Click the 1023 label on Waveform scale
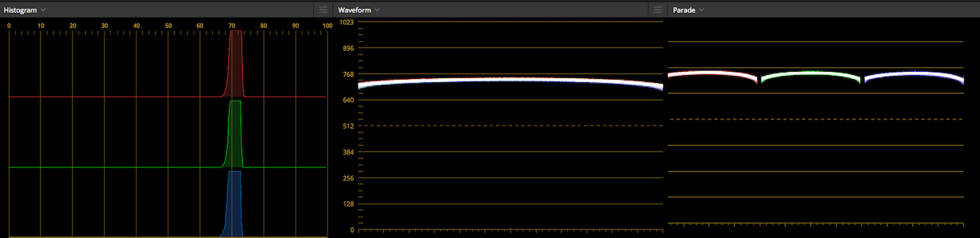This screenshot has width=980, height=238. tap(347, 22)
